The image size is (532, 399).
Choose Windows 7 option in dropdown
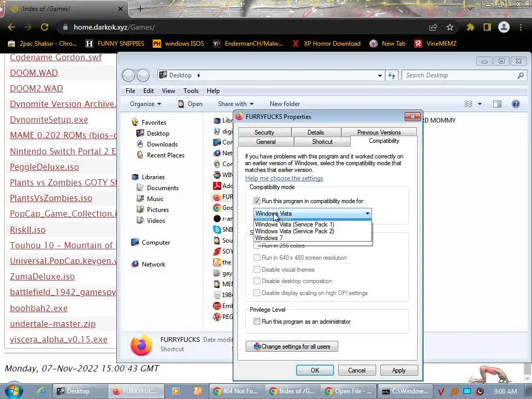(x=312, y=238)
